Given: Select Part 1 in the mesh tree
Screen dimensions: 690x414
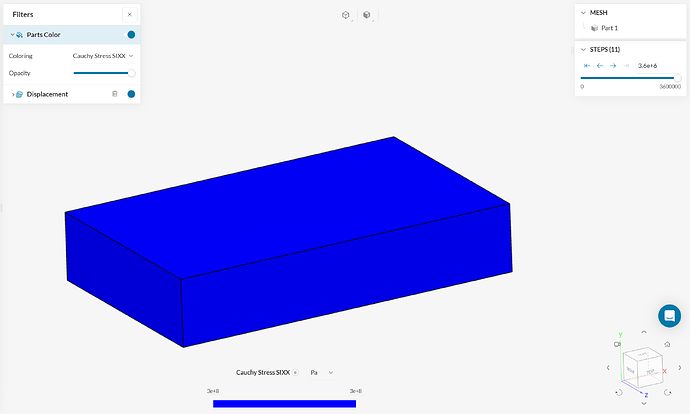Looking at the screenshot, I should pyautogui.click(x=609, y=28).
